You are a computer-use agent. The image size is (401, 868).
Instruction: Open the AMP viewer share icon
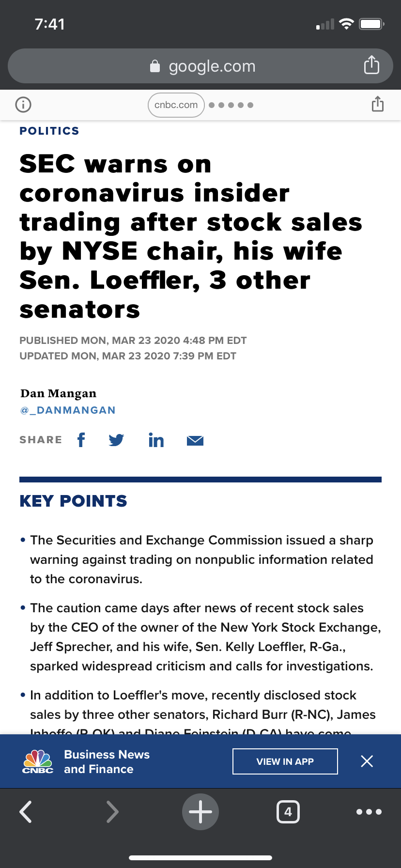(x=378, y=104)
